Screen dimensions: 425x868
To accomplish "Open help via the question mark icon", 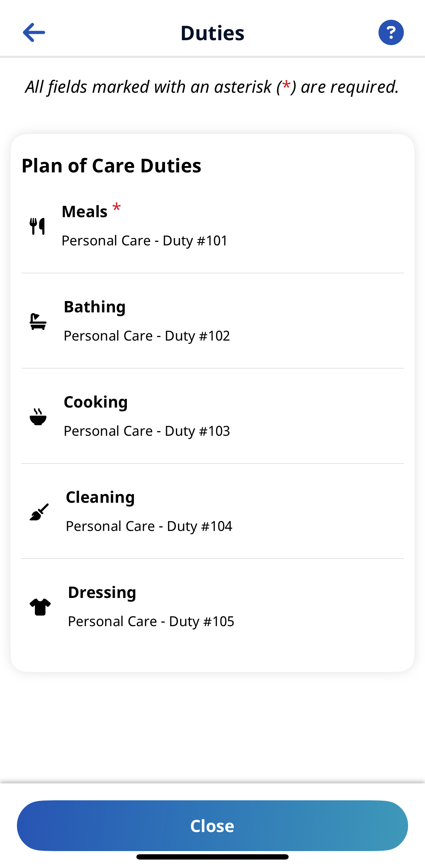I will click(x=391, y=32).
